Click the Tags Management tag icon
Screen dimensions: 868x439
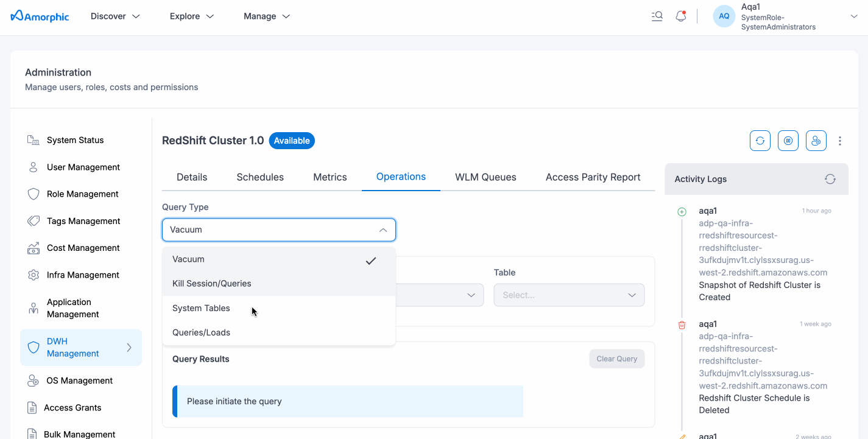[x=34, y=221]
